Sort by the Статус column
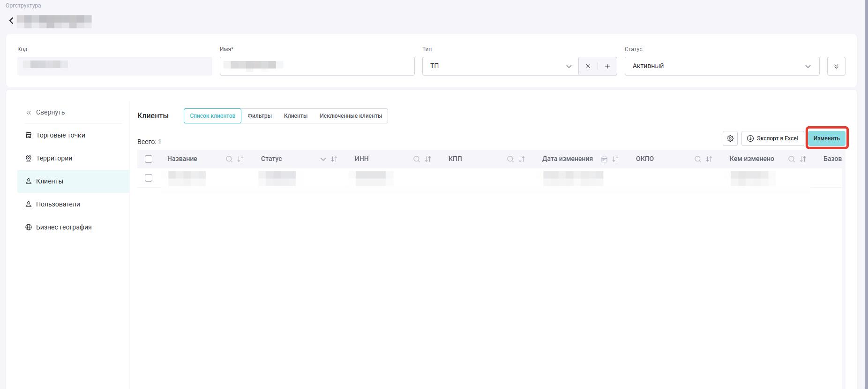This screenshot has height=389, width=868. click(x=334, y=159)
